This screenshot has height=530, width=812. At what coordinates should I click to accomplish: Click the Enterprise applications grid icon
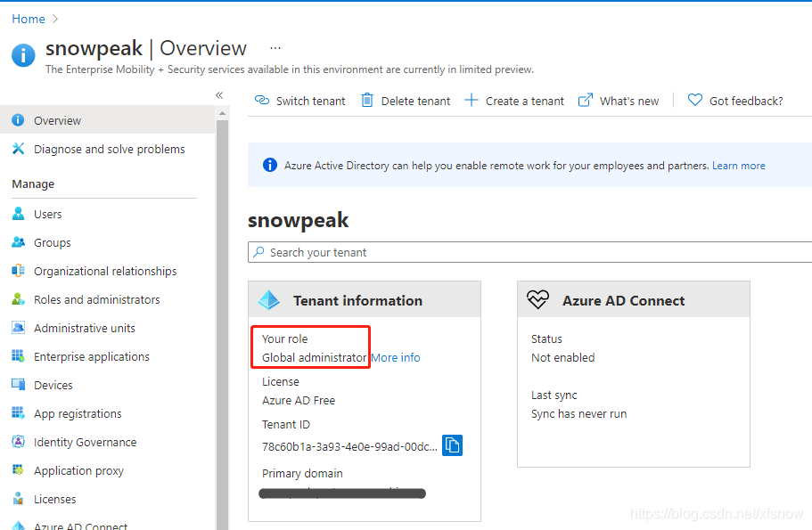pyautogui.click(x=18, y=355)
